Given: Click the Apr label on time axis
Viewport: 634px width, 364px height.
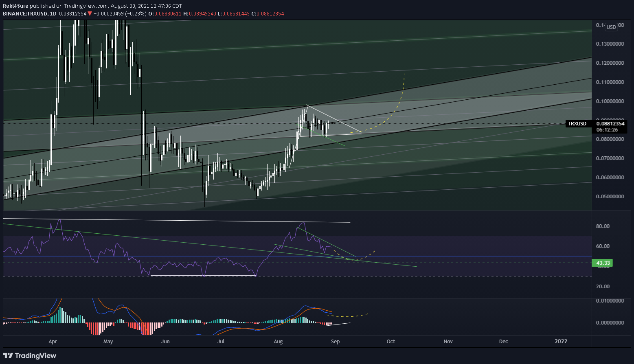Looking at the screenshot, I should [53, 342].
